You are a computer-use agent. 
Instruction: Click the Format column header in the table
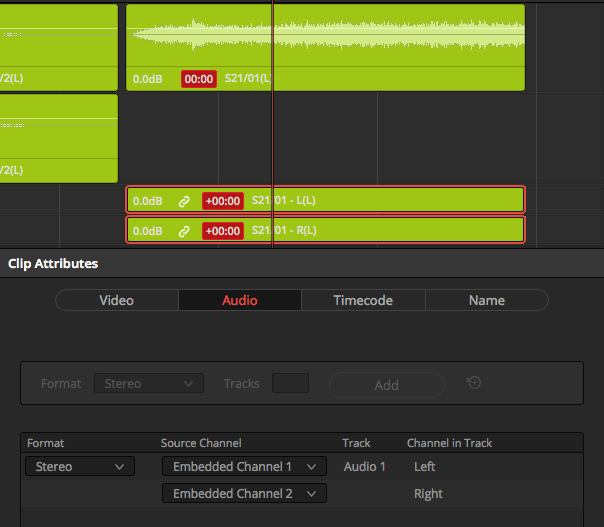click(45, 443)
